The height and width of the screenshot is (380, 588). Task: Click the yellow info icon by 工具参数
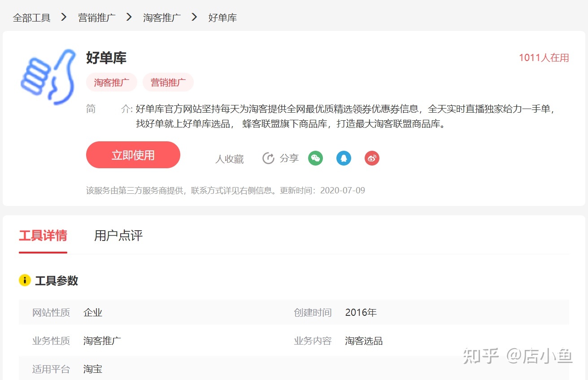click(25, 280)
